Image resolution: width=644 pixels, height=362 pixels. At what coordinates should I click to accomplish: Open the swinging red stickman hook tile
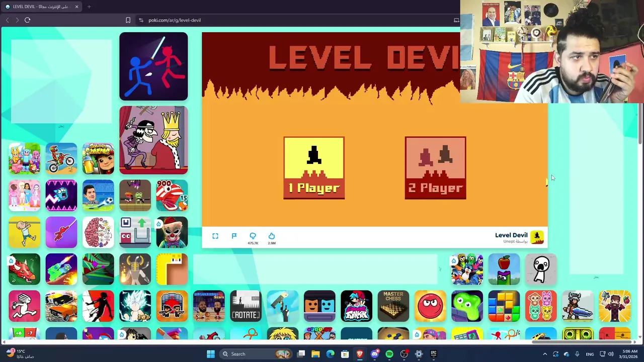[61, 232]
